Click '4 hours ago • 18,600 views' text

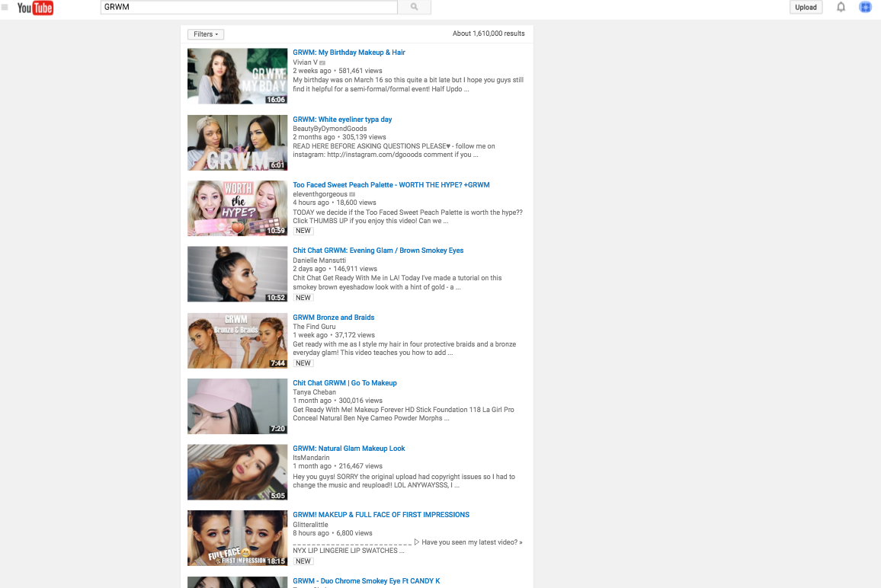click(x=335, y=203)
